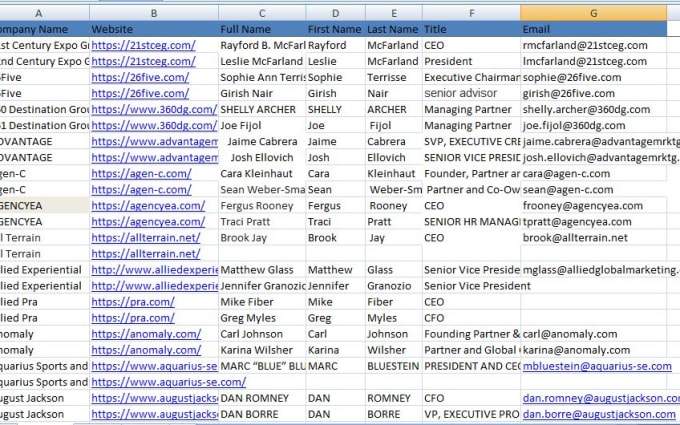Click the Full Name header cell
Screen dimensions: 680x425
click(x=262, y=29)
